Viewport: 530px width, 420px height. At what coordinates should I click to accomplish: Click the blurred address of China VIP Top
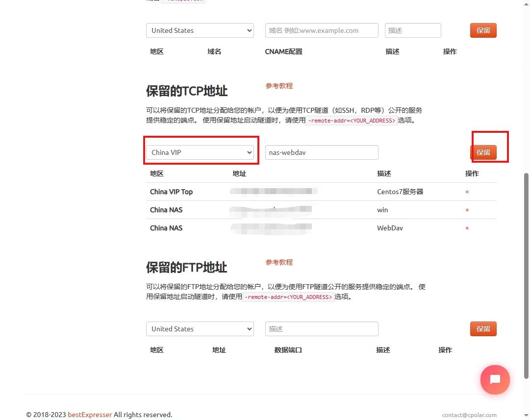pyautogui.click(x=274, y=192)
